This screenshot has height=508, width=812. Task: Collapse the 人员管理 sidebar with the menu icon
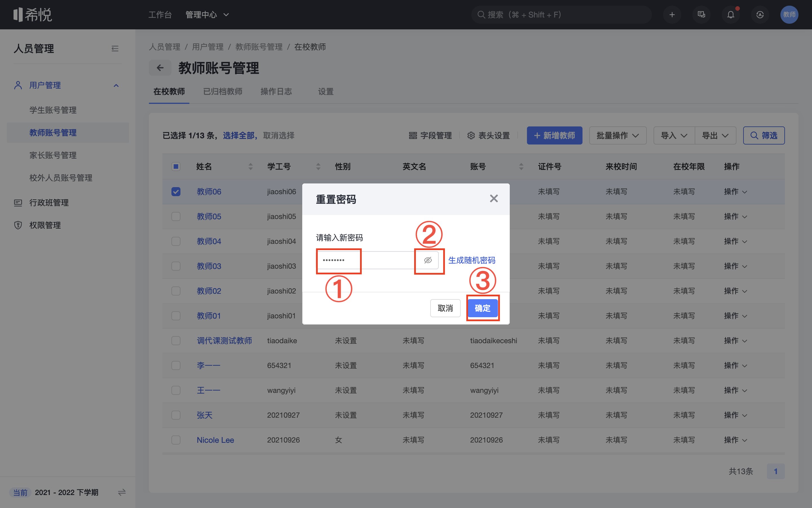115,49
